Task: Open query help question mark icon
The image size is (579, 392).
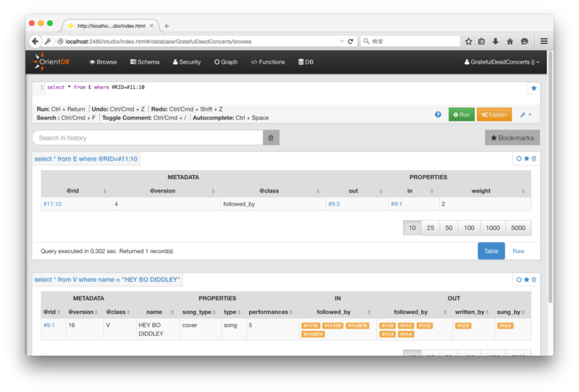Action: pyautogui.click(x=438, y=114)
